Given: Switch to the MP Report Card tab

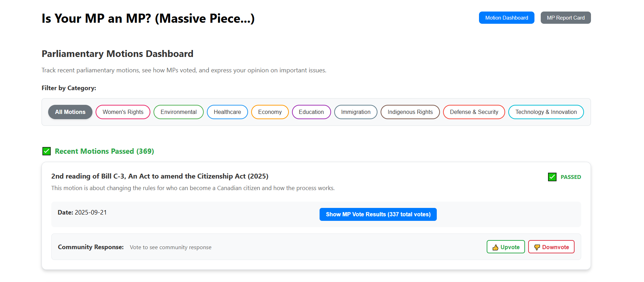Looking at the screenshot, I should (566, 18).
